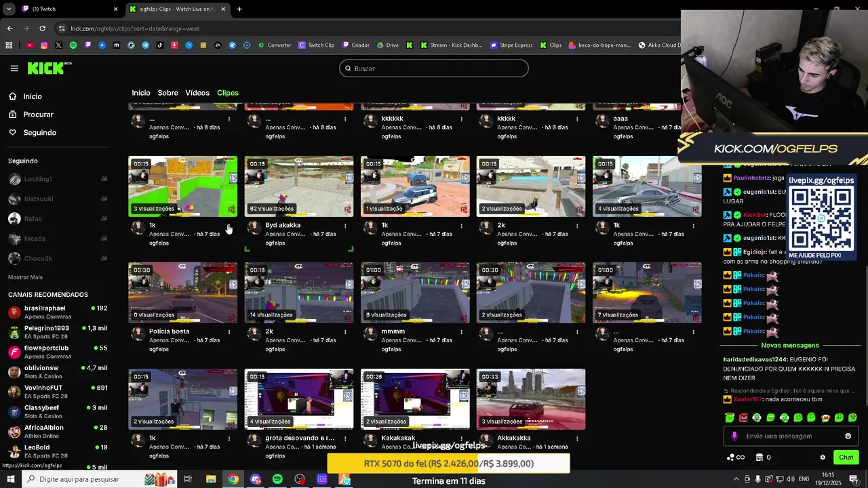Open the Chrome apps grid icon
The width and height of the screenshot is (868, 488).
pyautogui.click(x=9, y=45)
